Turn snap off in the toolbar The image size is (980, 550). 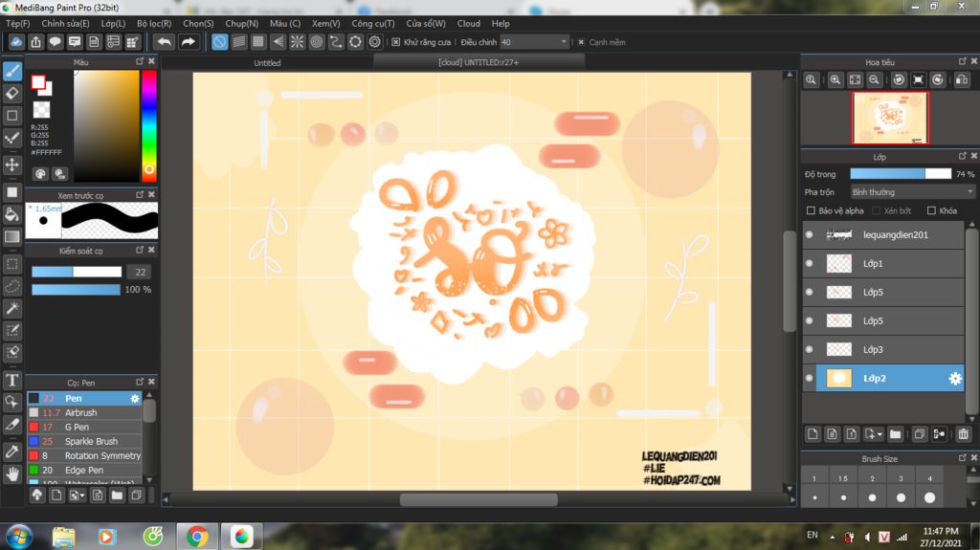tap(219, 42)
